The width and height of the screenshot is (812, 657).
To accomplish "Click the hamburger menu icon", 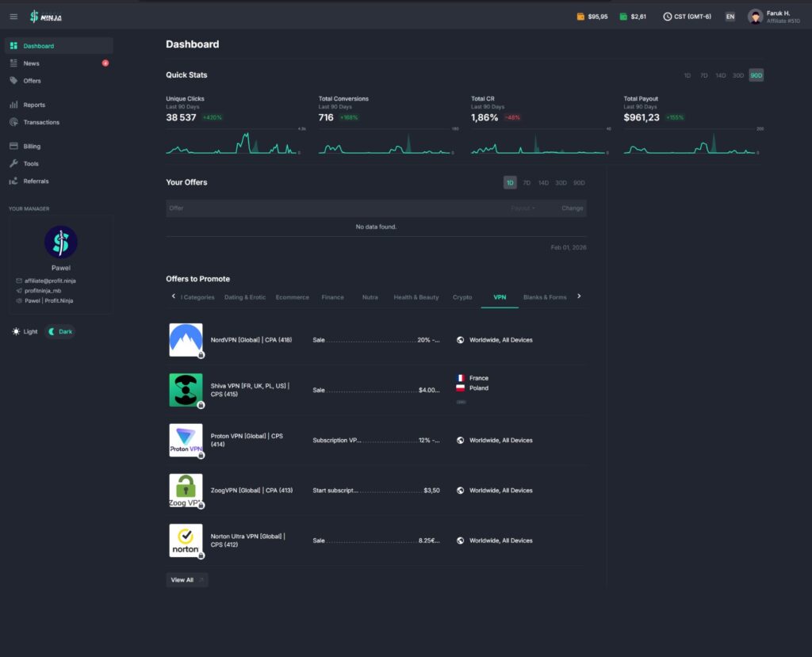I will click(13, 17).
